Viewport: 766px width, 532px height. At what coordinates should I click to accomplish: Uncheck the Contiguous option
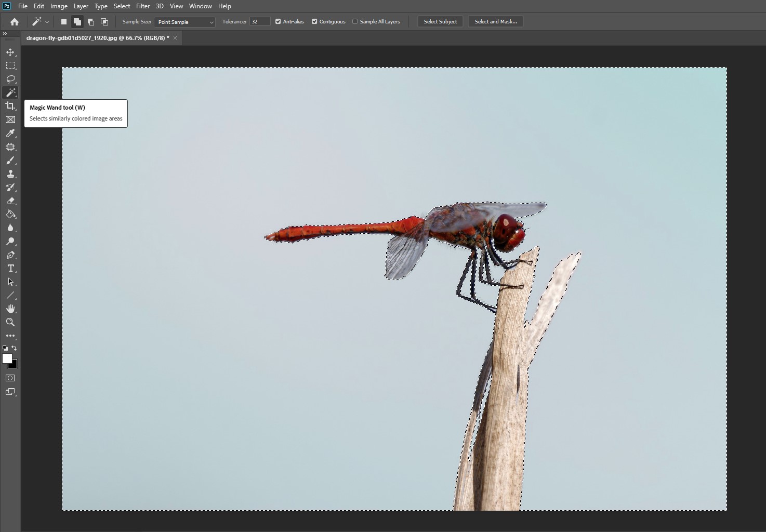[314, 21]
